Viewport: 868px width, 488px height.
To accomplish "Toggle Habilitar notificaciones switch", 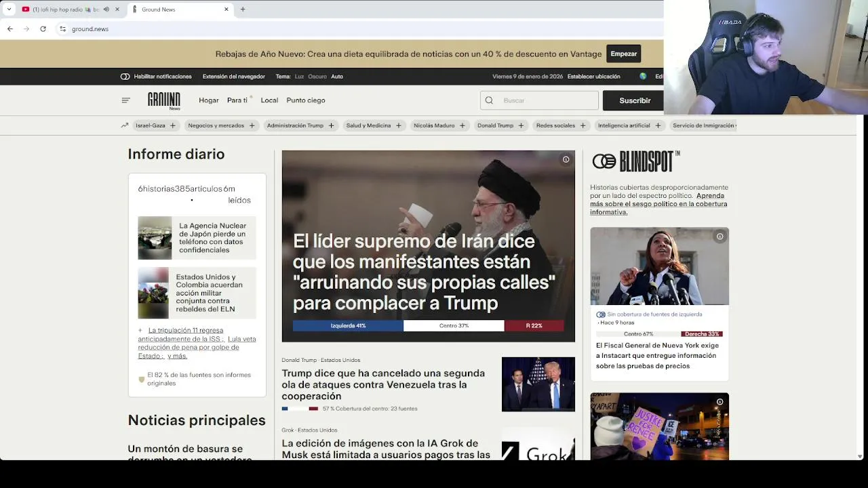I will (x=125, y=77).
